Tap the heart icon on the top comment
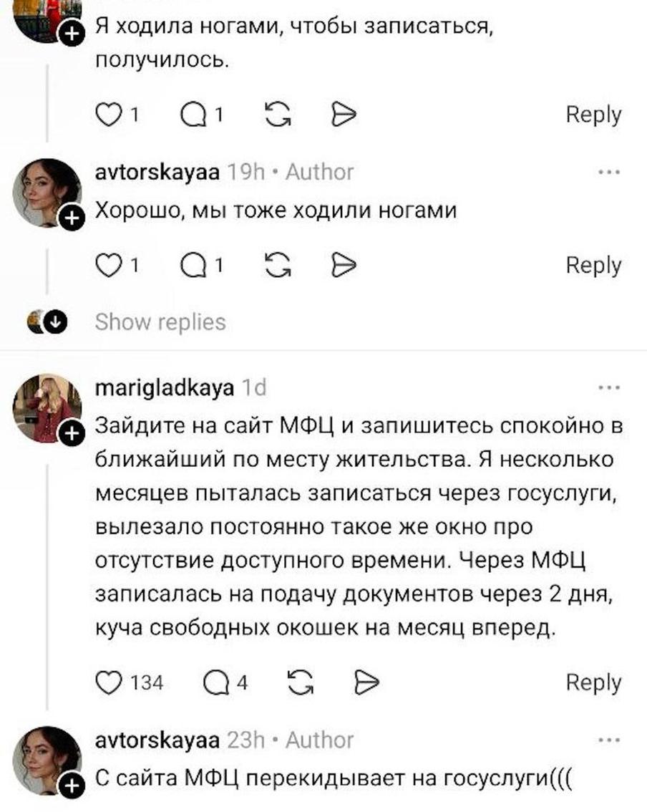 pos(110,114)
